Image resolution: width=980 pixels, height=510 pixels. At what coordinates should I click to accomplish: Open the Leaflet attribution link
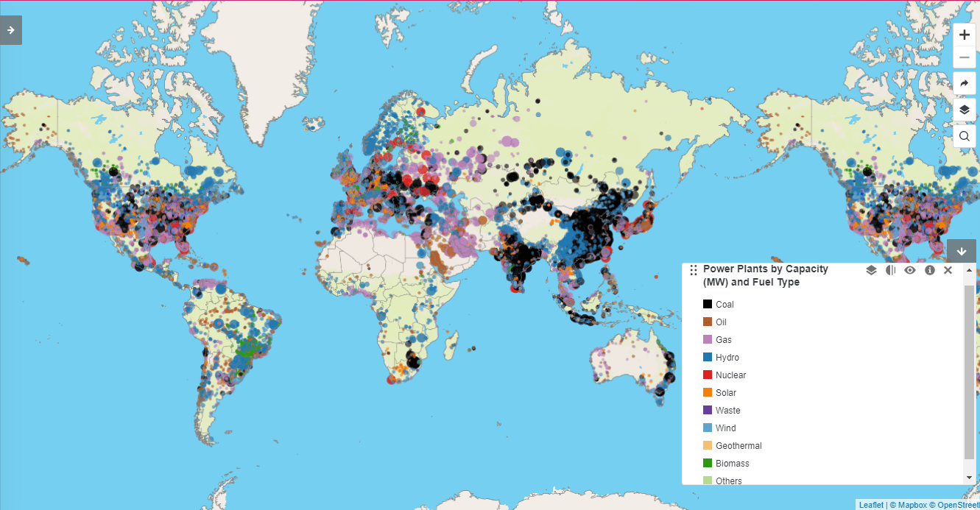tap(871, 505)
